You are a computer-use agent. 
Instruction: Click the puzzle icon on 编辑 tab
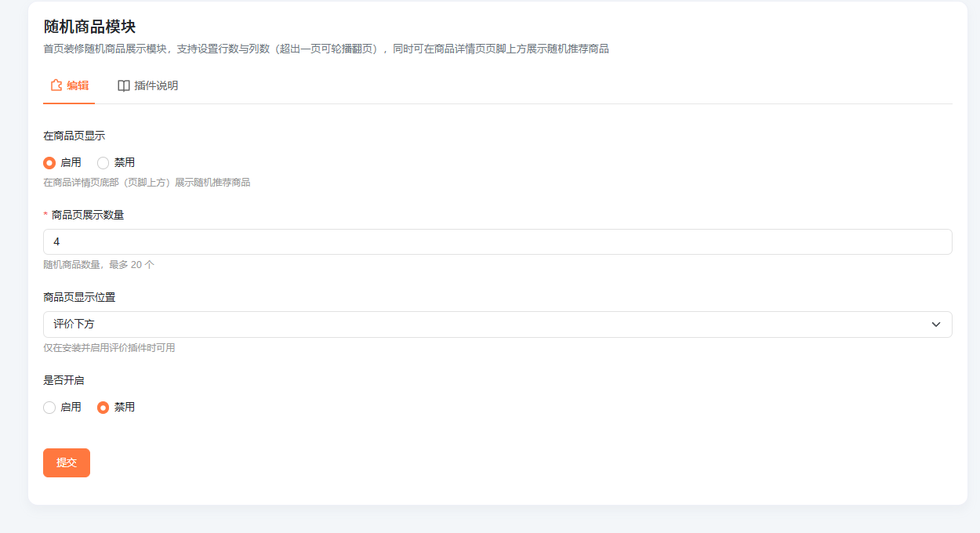(56, 85)
